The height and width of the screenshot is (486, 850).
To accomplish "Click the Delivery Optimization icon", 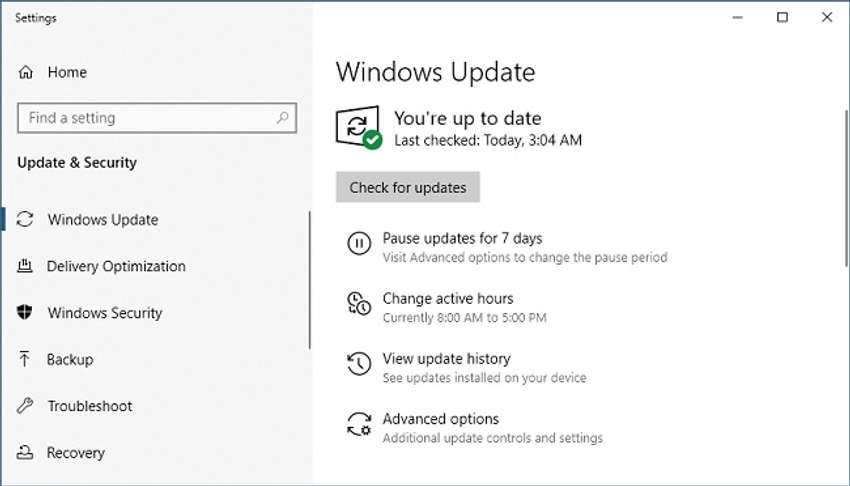I will (x=25, y=265).
